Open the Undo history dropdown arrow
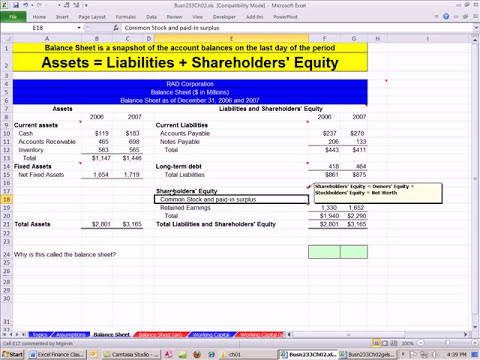This screenshot has height=360, width=480. pos(32,5)
